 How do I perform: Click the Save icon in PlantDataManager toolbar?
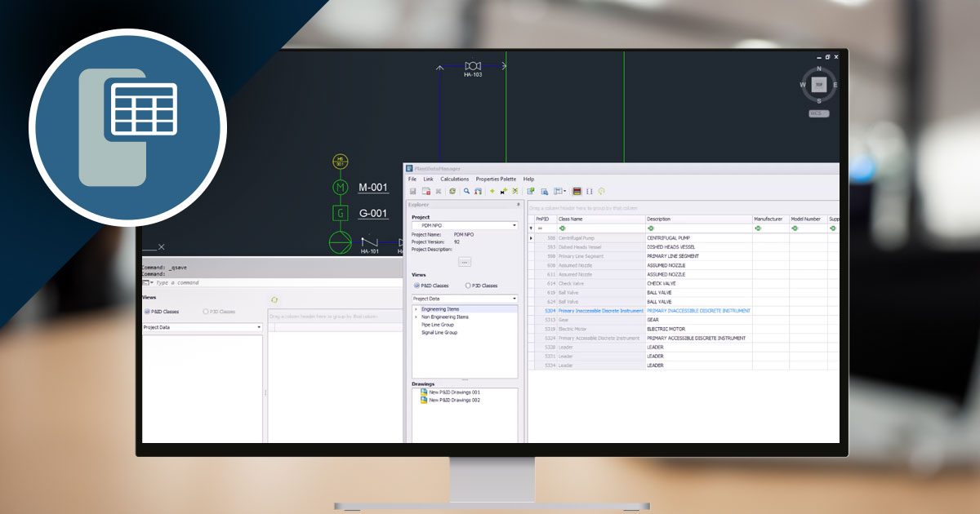click(413, 192)
